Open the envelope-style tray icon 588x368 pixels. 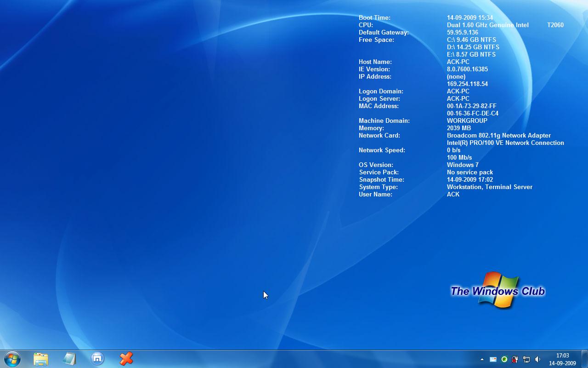[493, 359]
